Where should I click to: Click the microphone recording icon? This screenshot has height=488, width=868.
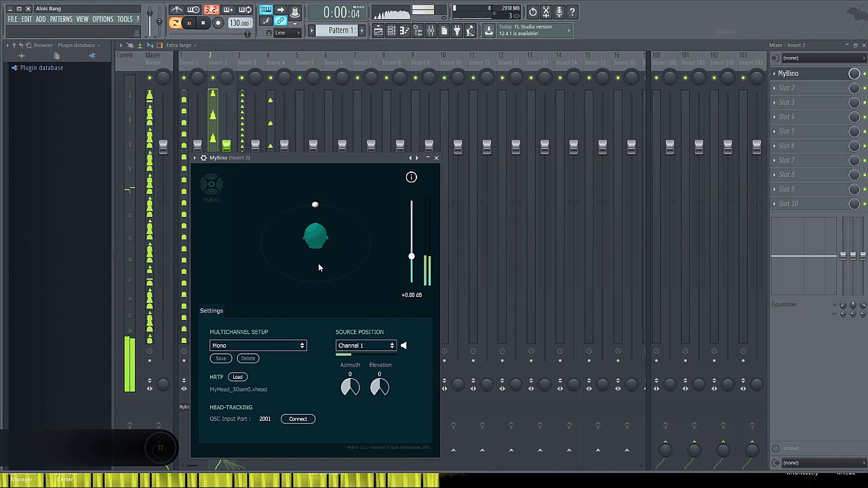[x=559, y=12]
